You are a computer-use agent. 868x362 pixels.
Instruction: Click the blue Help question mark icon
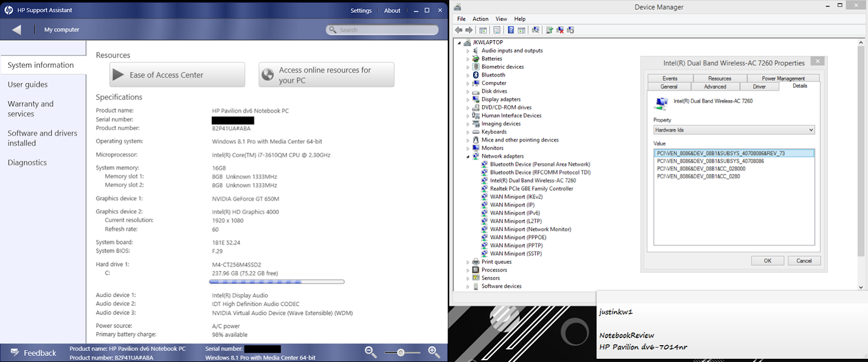coord(511,30)
